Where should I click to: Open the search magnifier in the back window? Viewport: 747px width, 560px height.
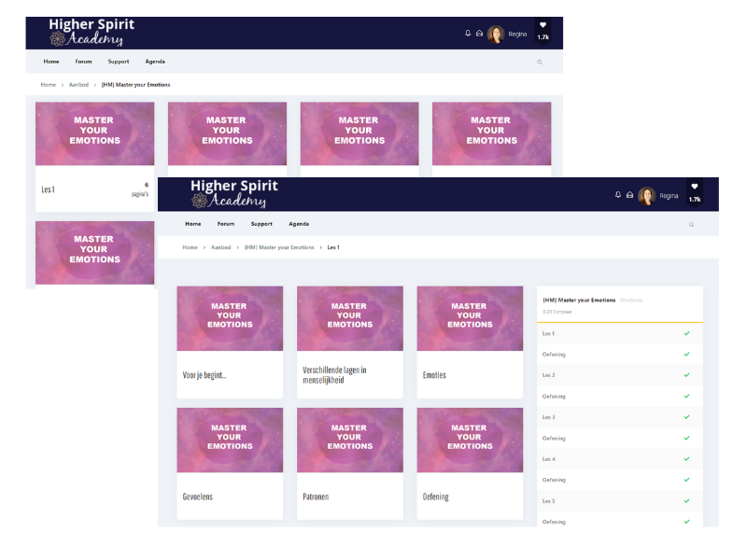[x=540, y=62]
